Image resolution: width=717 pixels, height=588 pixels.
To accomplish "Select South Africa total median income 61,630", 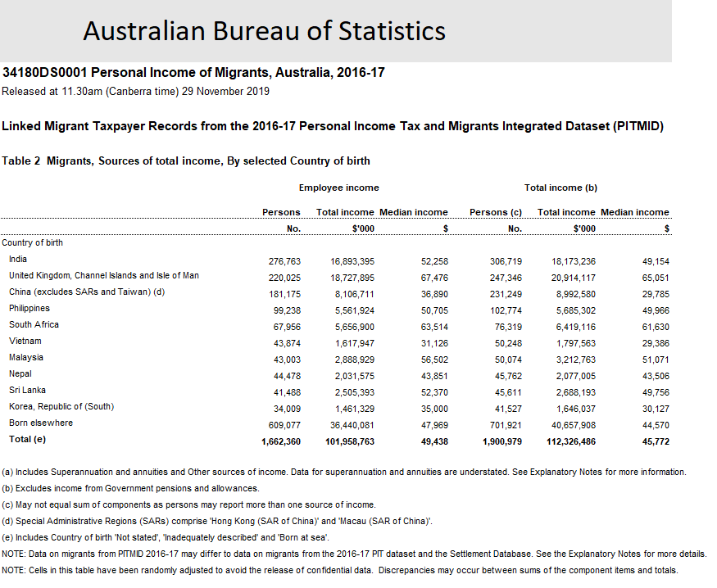I will pyautogui.click(x=655, y=327).
